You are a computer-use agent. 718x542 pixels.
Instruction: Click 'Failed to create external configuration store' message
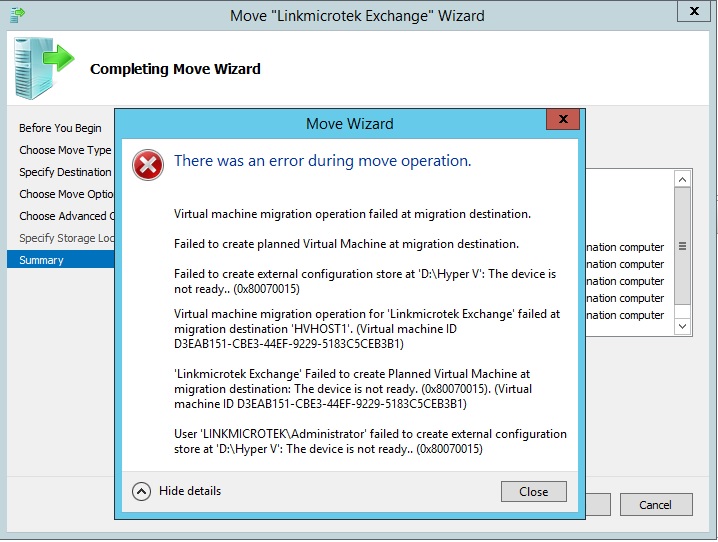point(365,281)
